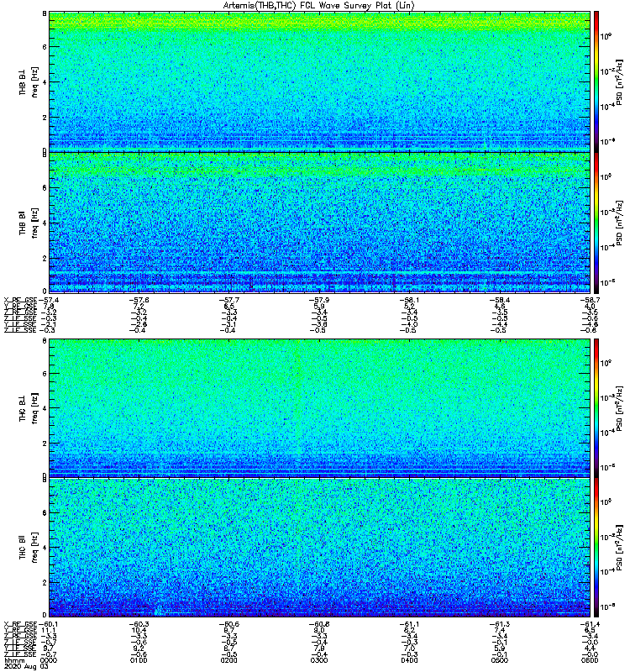The height and width of the screenshot is (672, 630).
Task: Click the X_RE_GSE value '-58.4'
Action: tap(499, 300)
